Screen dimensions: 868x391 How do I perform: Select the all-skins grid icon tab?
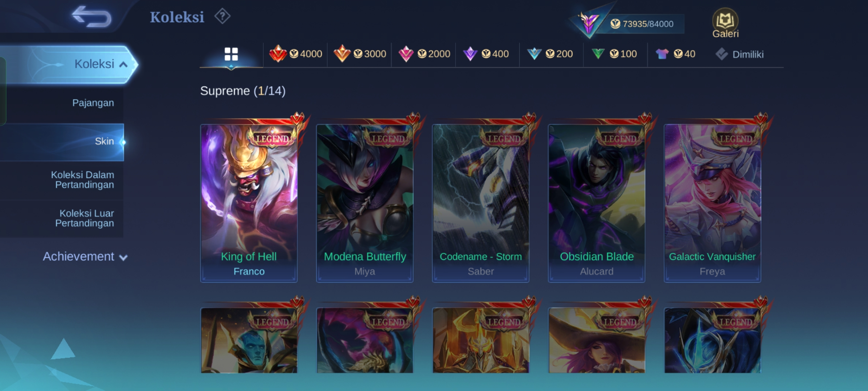[231, 54]
